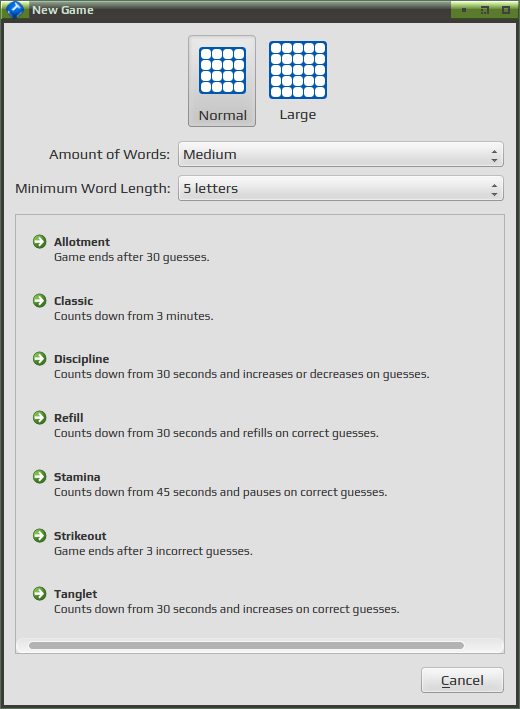Click 'Counts down from 45 seconds' Stamina description
Image resolution: width=520 pixels, height=709 pixels.
tap(221, 492)
